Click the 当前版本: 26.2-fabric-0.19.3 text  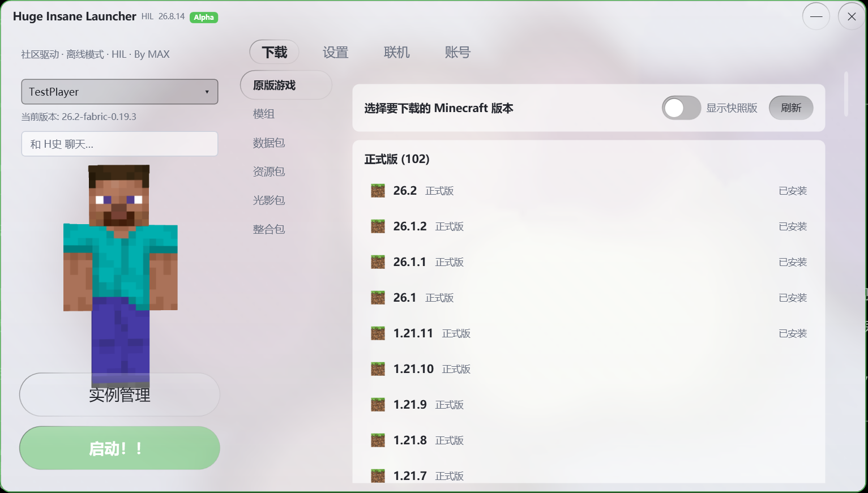[x=79, y=117]
